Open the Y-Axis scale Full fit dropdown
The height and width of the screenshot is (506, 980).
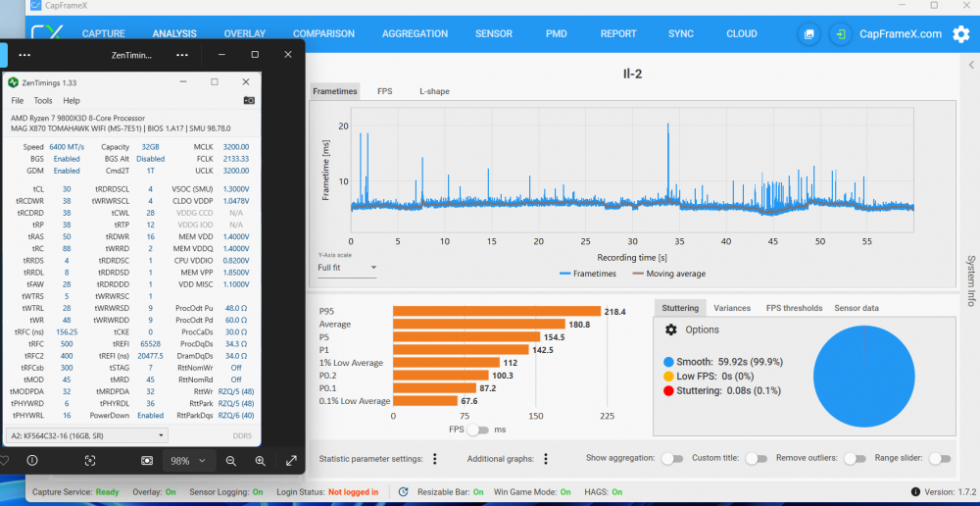tap(347, 267)
